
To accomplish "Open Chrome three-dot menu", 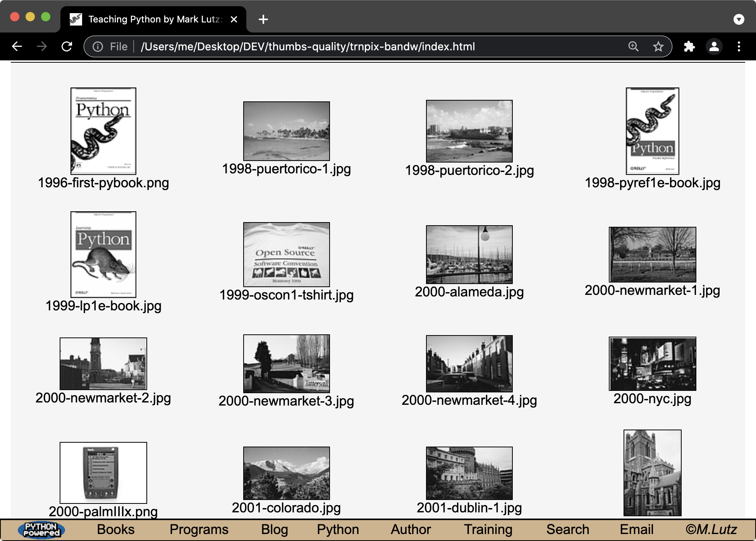I will pos(739,46).
